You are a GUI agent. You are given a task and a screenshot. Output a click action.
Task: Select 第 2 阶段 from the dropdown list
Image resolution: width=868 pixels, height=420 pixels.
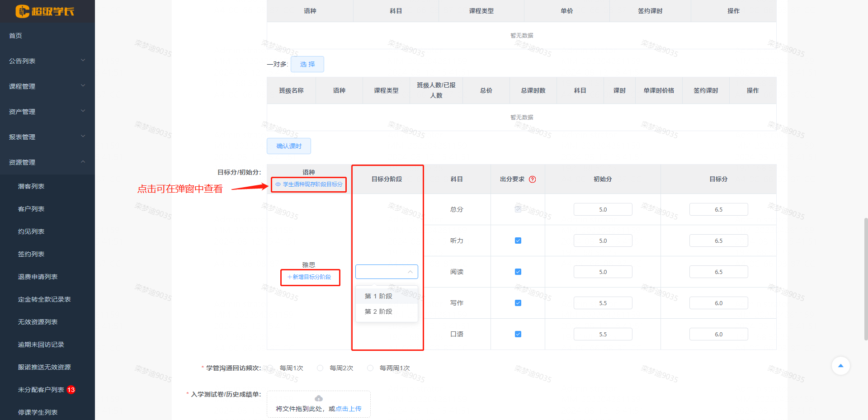pos(378,311)
